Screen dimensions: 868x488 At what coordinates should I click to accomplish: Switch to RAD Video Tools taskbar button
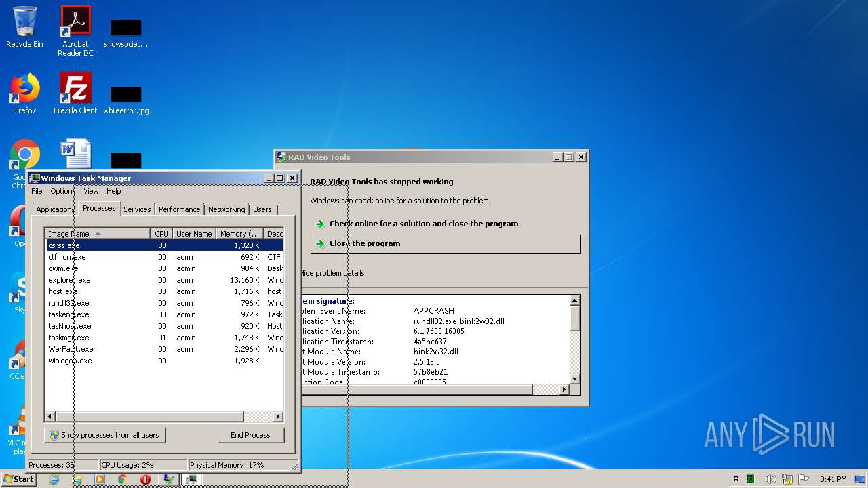pos(168,479)
